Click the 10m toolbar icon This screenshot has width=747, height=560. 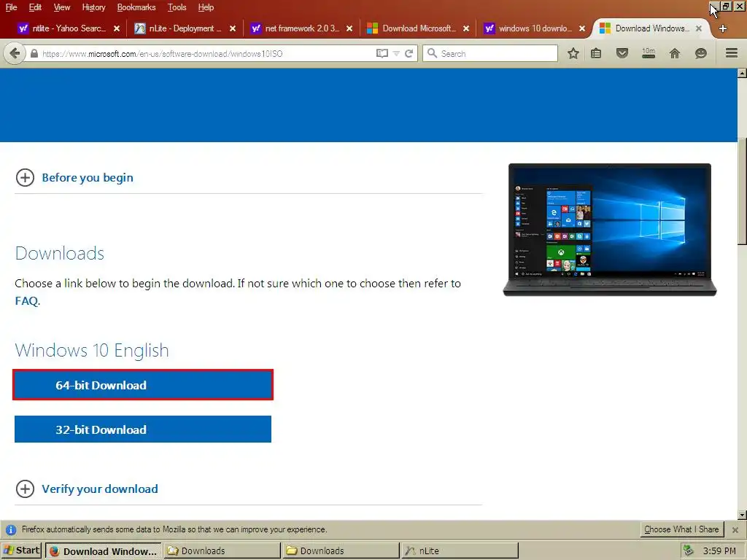(x=649, y=52)
